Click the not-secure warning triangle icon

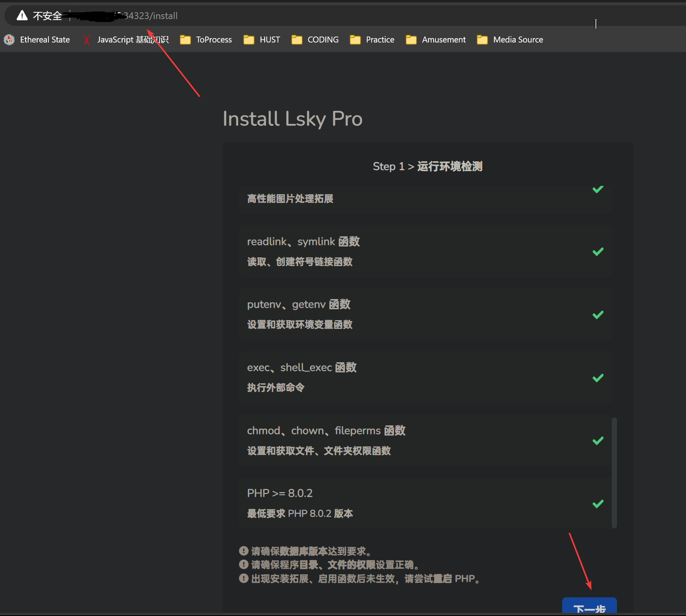tap(22, 15)
